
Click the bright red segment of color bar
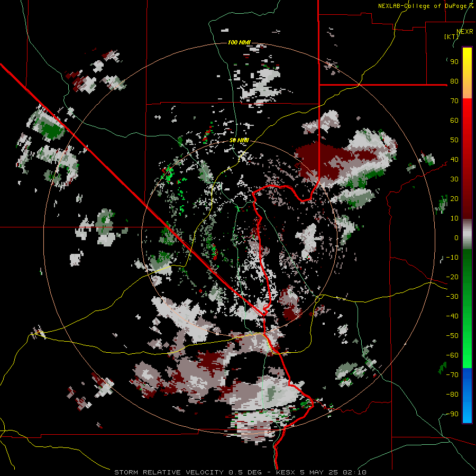(x=467, y=118)
